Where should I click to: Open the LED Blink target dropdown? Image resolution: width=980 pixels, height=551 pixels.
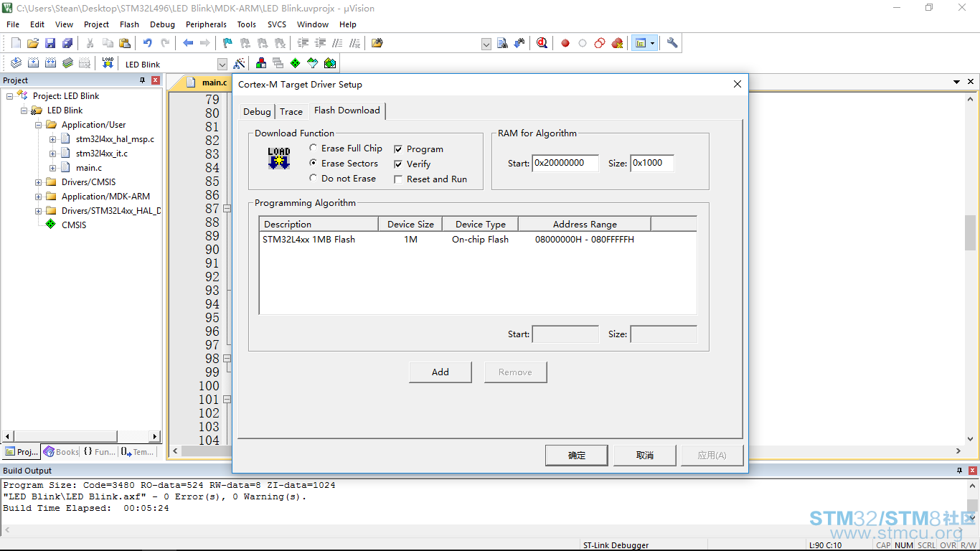222,64
